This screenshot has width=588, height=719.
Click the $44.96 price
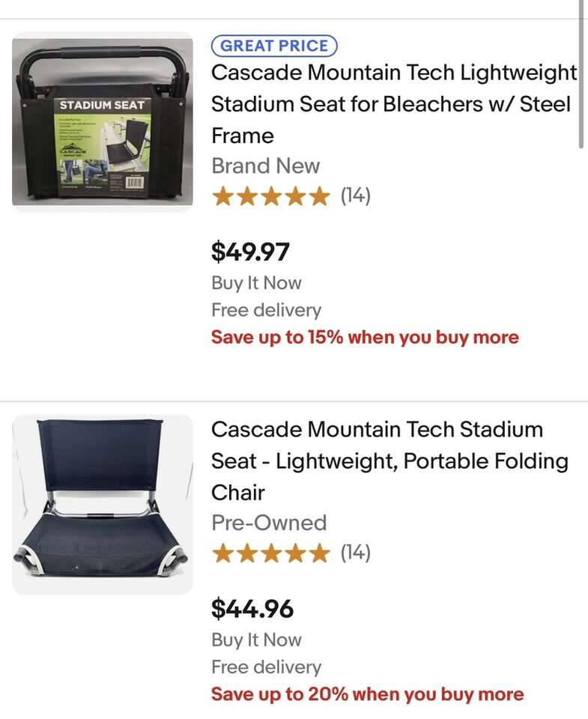[252, 609]
